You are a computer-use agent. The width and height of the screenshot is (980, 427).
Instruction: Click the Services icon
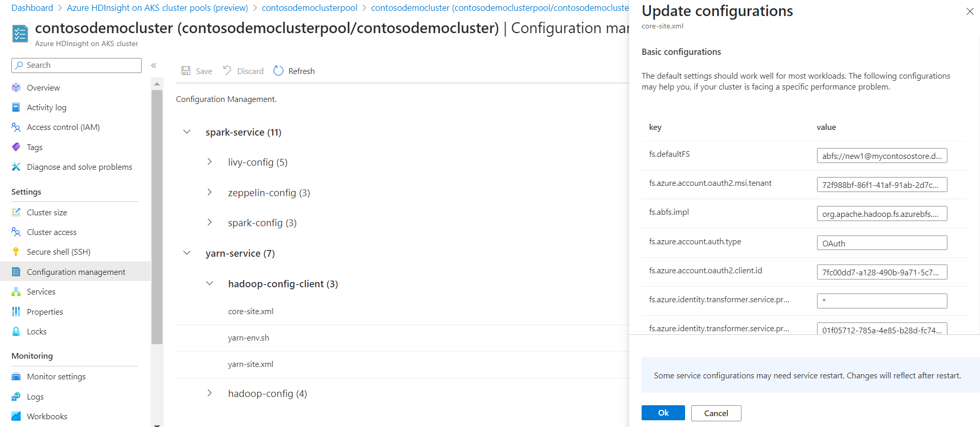(16, 291)
